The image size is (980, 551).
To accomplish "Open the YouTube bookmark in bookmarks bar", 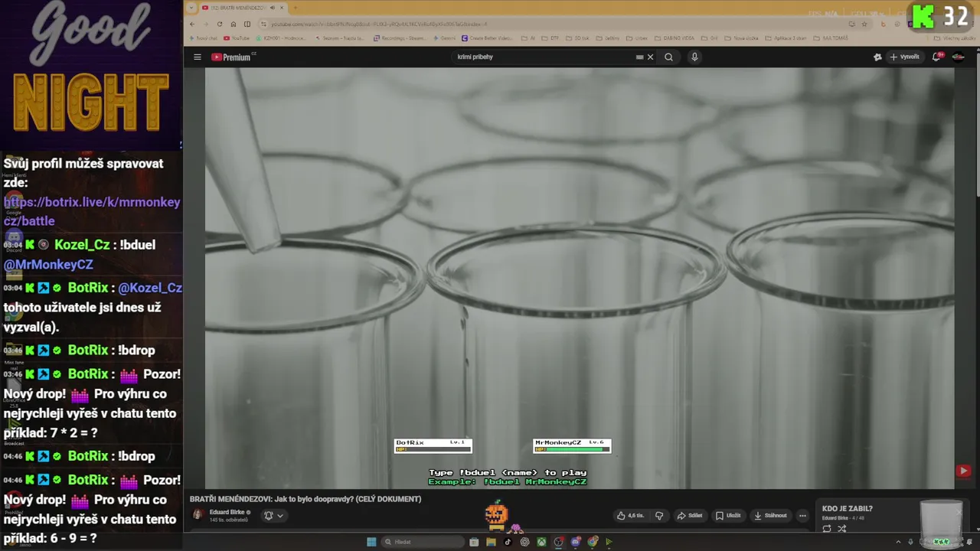I will coord(236,37).
